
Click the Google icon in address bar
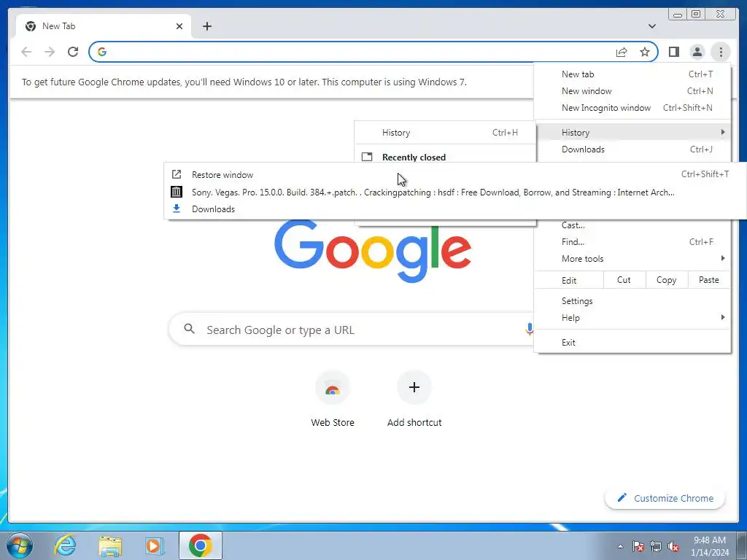coord(102,52)
